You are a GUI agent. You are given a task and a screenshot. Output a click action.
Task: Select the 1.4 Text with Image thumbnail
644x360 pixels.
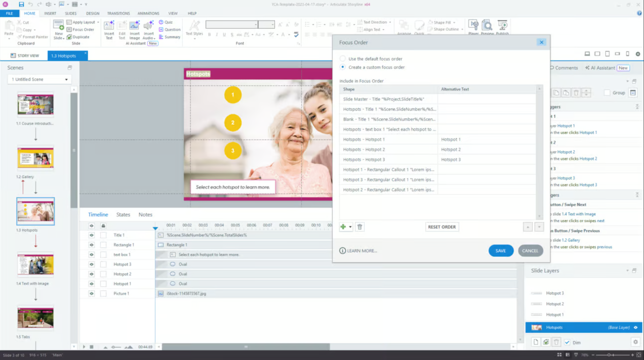pos(36,265)
